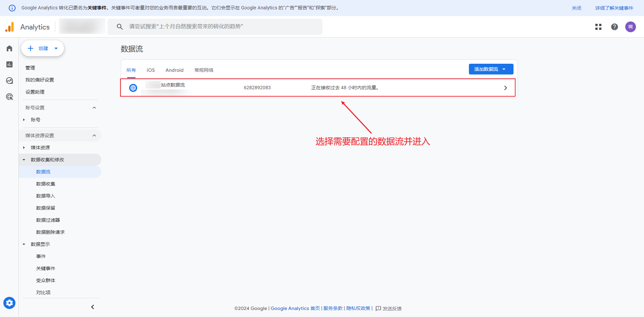Open the purple user avatar
Viewport: 644px width, 317px height.
tap(631, 27)
